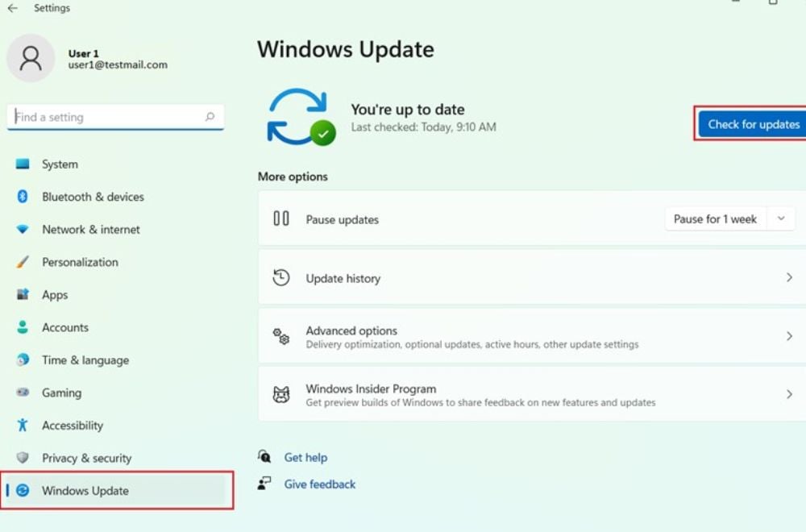This screenshot has height=532, width=806.
Task: Click the User 1 account name
Action: (83, 53)
